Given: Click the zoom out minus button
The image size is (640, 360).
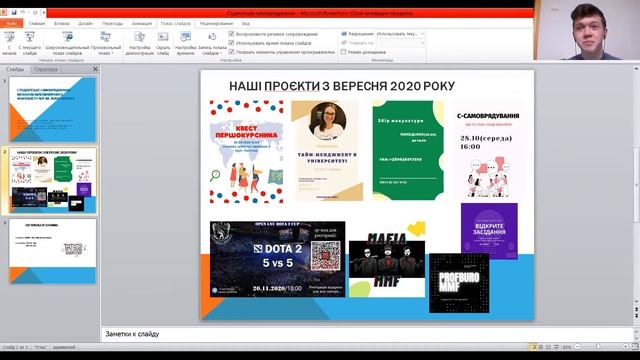Looking at the screenshot, I should [577, 347].
